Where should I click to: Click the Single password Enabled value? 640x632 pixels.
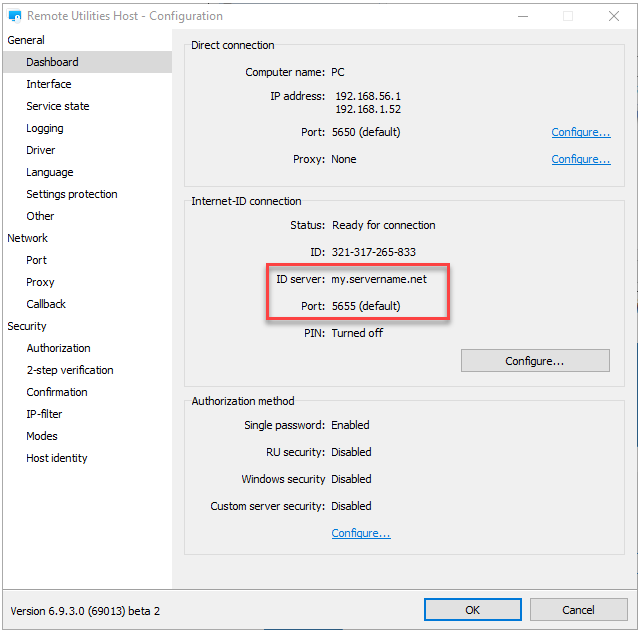(x=350, y=425)
